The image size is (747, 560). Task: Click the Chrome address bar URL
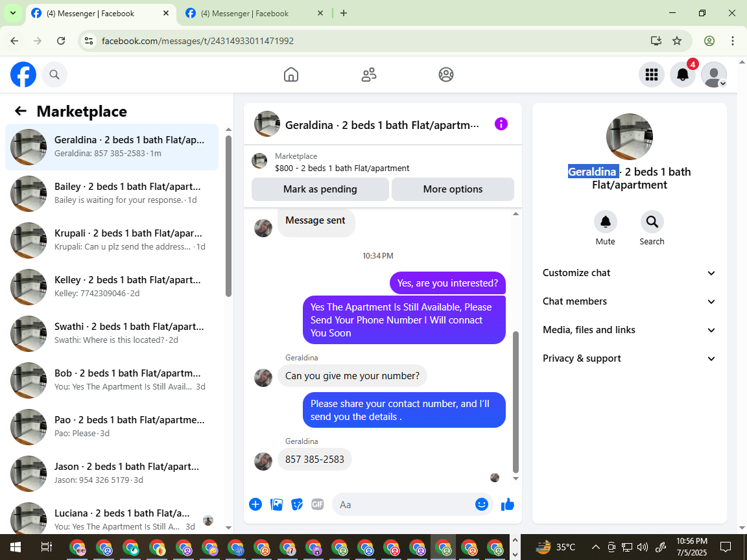[x=198, y=41]
